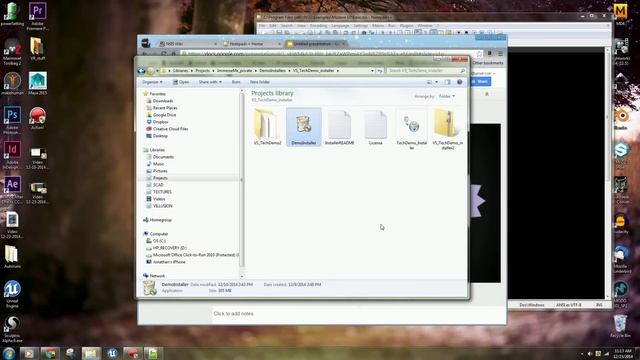This screenshot has width=640, height=360.
Task: Click Libraries in the address breadcrumb
Action: (180, 71)
